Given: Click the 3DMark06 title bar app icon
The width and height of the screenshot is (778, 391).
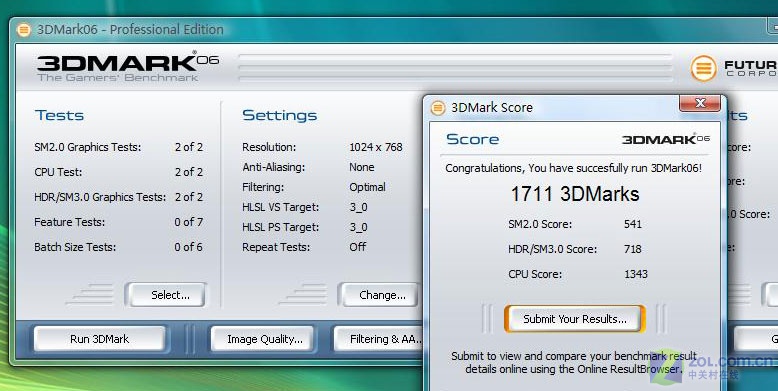Looking at the screenshot, I should 23,30.
